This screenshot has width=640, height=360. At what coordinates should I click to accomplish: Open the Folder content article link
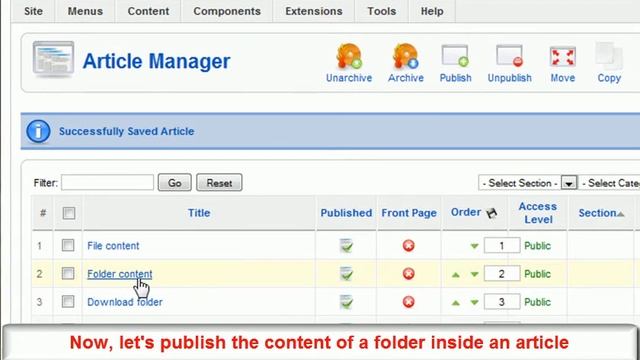click(x=120, y=274)
